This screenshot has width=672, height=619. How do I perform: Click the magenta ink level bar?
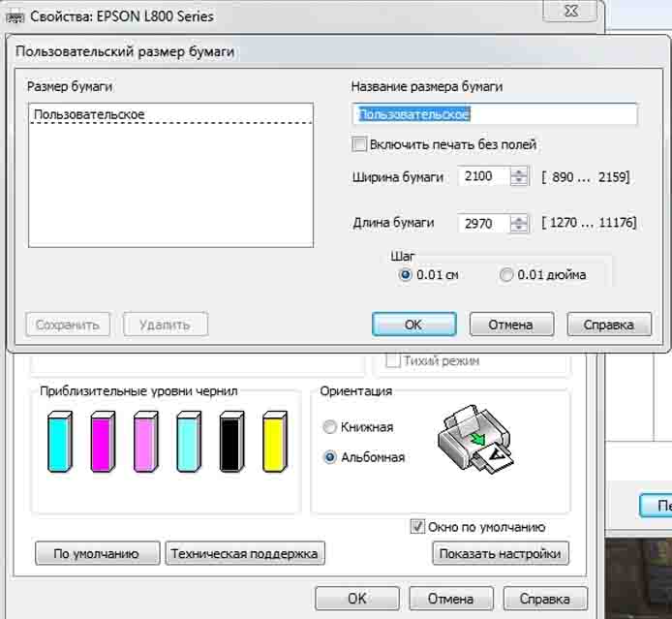pos(103,442)
